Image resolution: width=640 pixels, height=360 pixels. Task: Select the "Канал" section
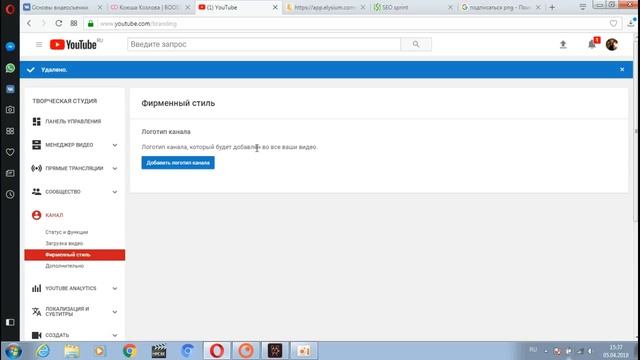coord(54,215)
